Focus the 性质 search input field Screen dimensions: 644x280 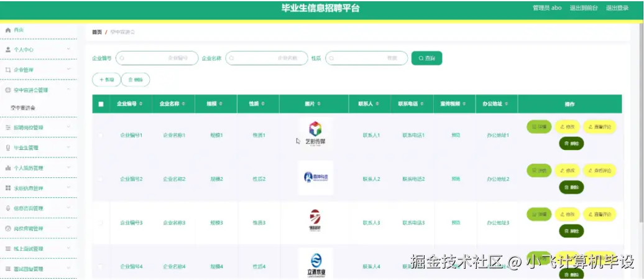[x=366, y=58]
